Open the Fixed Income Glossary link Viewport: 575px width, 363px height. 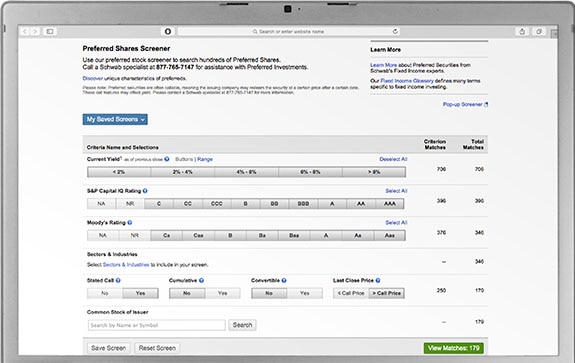coord(407,81)
